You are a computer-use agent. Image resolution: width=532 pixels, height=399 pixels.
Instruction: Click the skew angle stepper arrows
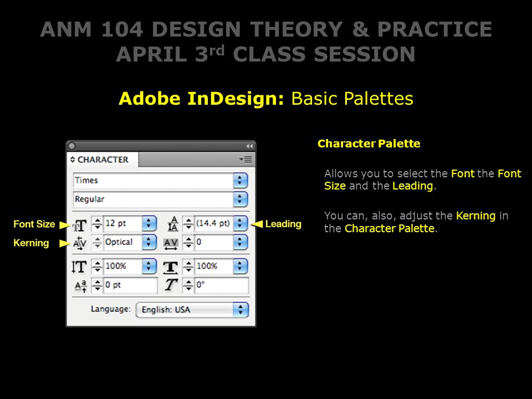click(188, 285)
